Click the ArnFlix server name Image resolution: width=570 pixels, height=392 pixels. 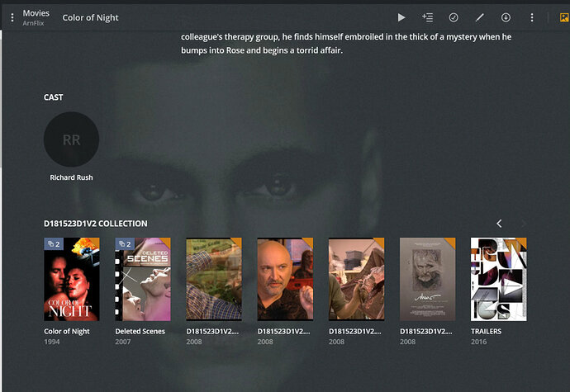pyautogui.click(x=33, y=23)
